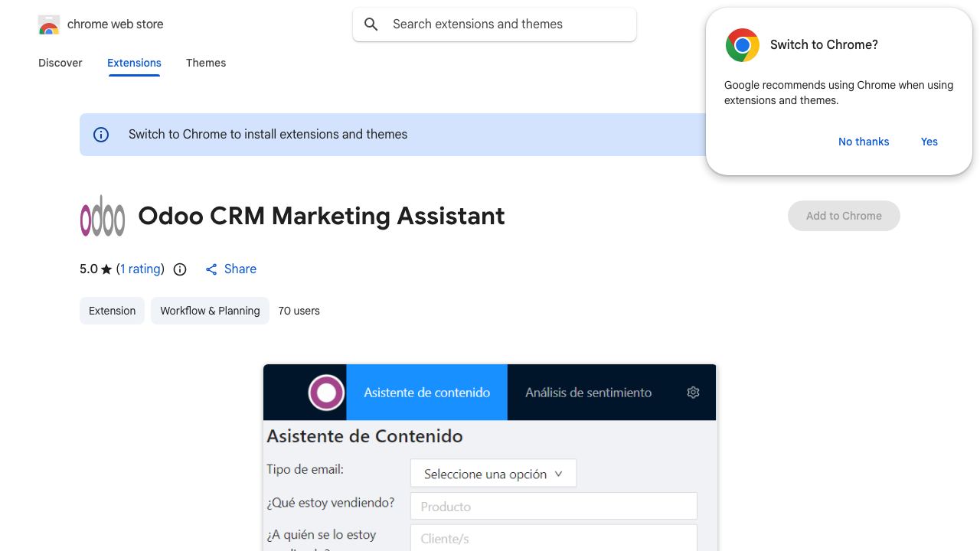Click the Extension chip
This screenshot has height=551, width=980.
(112, 311)
